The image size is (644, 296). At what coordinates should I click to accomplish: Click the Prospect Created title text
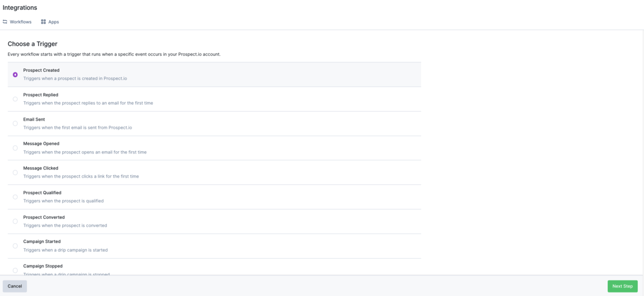(41, 70)
